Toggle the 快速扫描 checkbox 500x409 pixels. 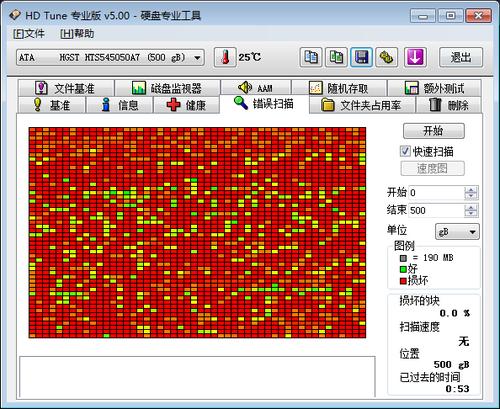405,151
